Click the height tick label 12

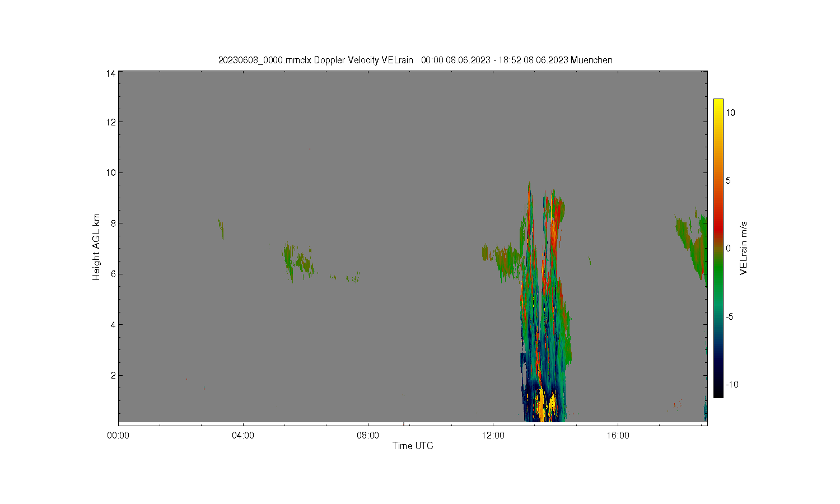(111, 122)
